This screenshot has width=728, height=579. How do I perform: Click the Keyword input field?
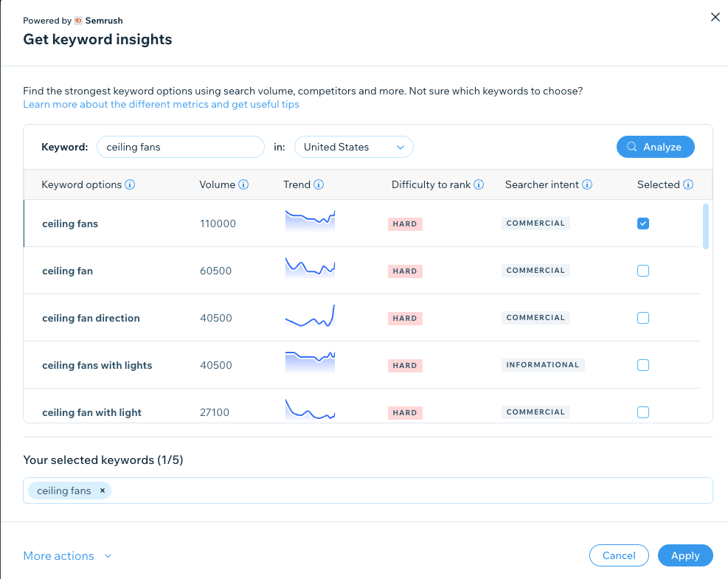[x=181, y=147]
